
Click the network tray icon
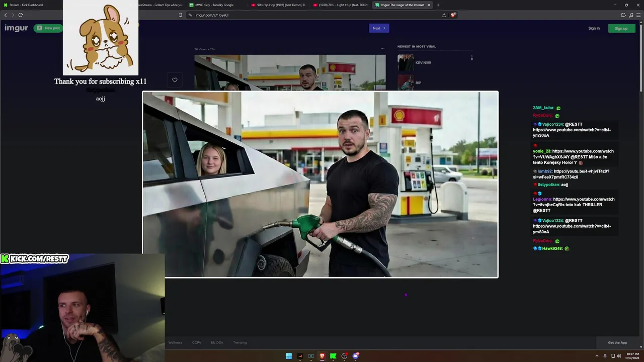point(613,356)
